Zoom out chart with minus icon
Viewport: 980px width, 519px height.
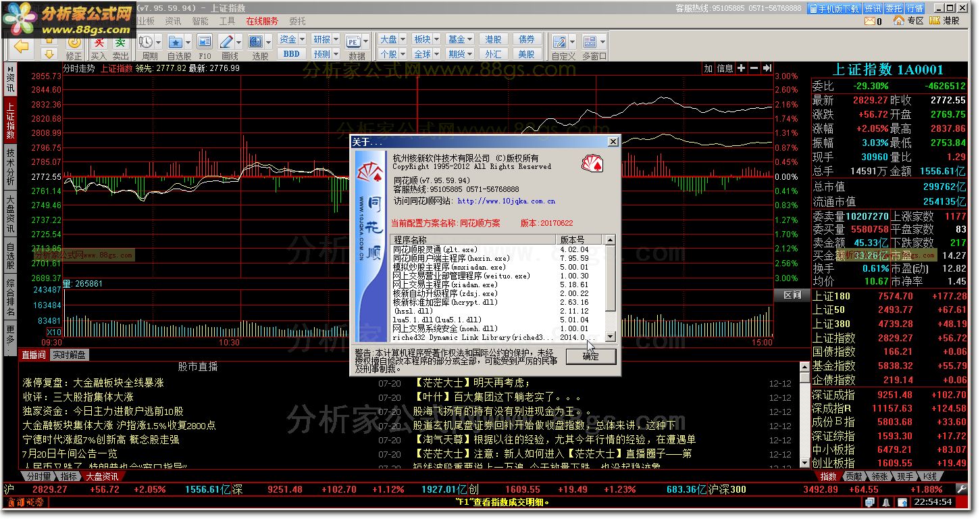pos(754,68)
